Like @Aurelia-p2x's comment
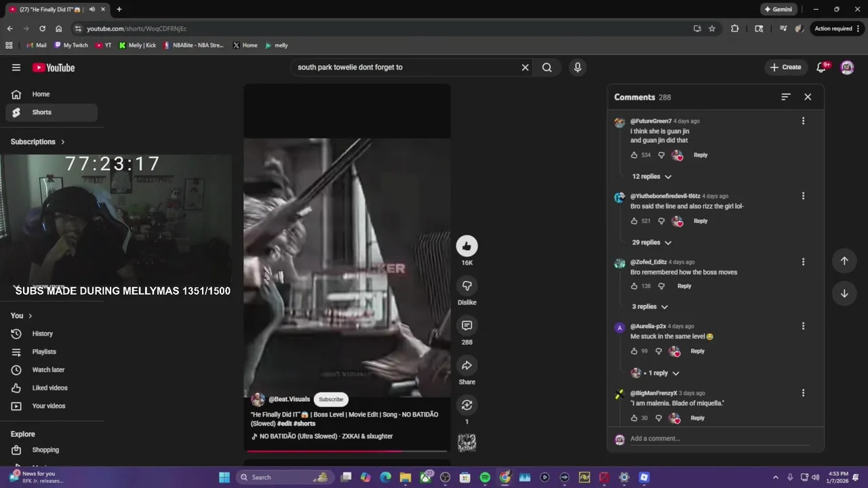Screen dimensions: 868x488 pos(634,351)
